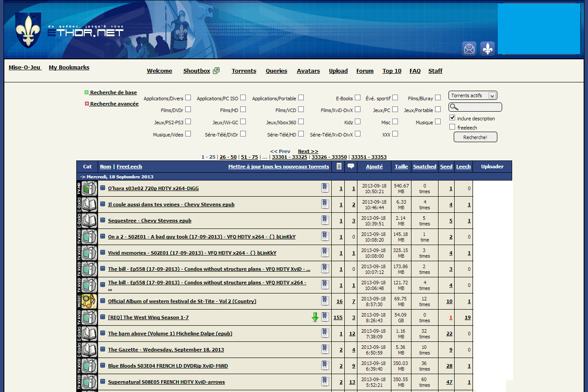Click the comments speech bubble column icon
The image size is (588, 392).
click(x=351, y=166)
